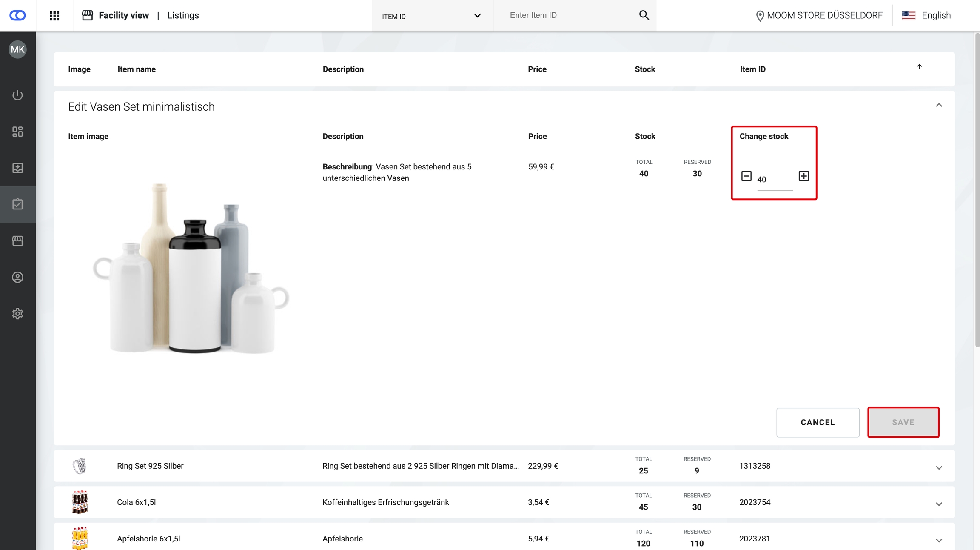Viewport: 980px width, 550px height.
Task: Open the store facility sidebar icon
Action: (x=17, y=241)
